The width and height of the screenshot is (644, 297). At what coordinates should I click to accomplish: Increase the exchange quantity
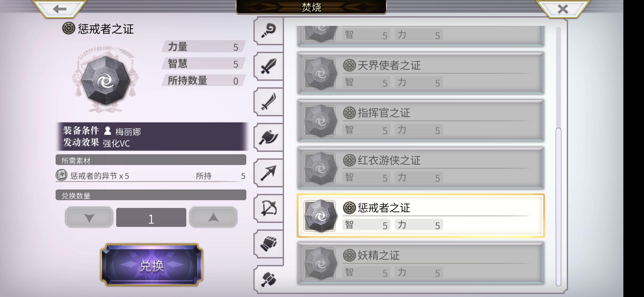point(213,217)
